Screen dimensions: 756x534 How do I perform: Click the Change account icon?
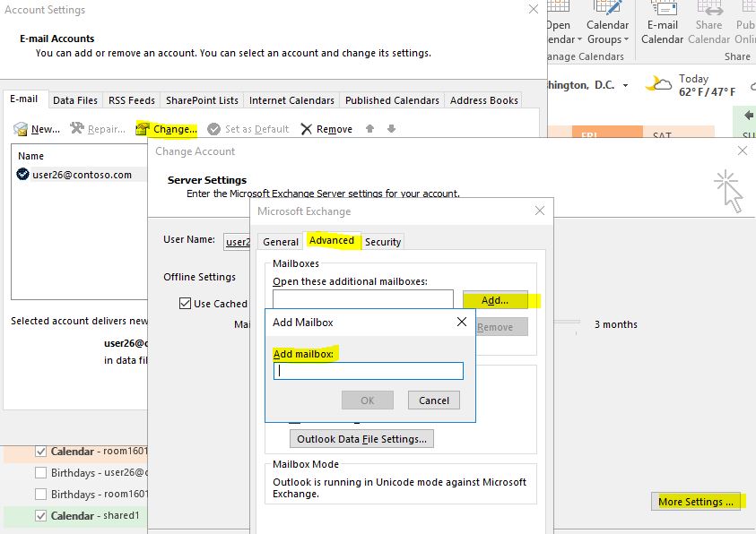(x=143, y=129)
